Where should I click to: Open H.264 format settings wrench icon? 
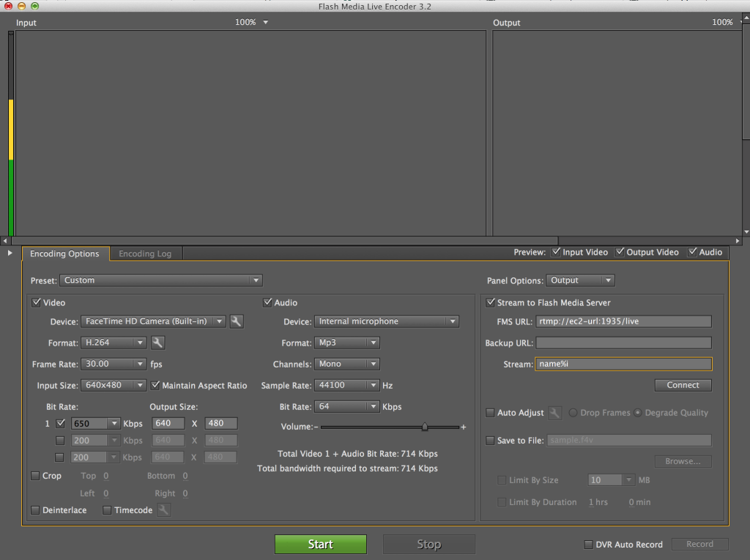(x=158, y=343)
